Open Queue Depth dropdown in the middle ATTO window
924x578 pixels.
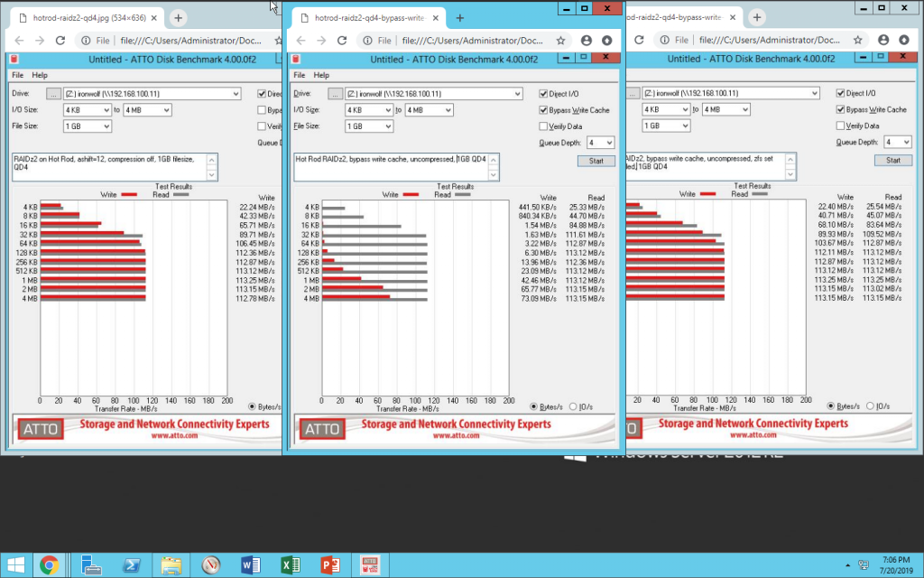click(600, 143)
